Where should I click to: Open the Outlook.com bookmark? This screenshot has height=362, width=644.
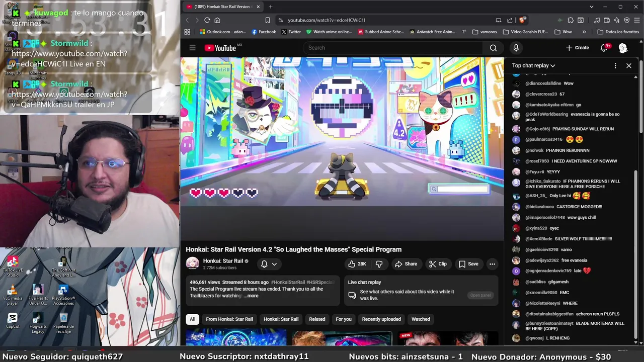[x=223, y=32]
